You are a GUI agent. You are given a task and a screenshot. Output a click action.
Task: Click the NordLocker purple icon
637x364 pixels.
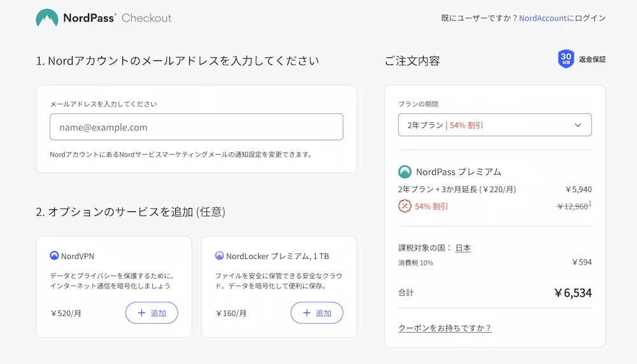point(219,256)
